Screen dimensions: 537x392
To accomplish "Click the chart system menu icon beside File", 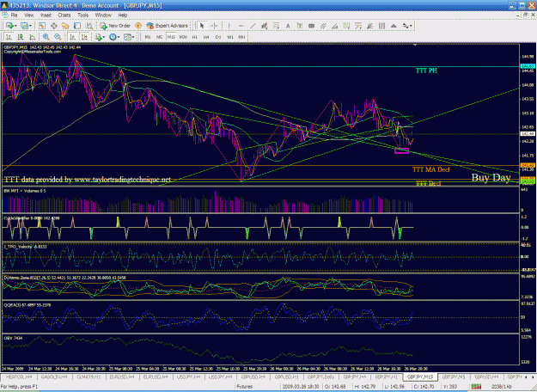I will click(5, 15).
